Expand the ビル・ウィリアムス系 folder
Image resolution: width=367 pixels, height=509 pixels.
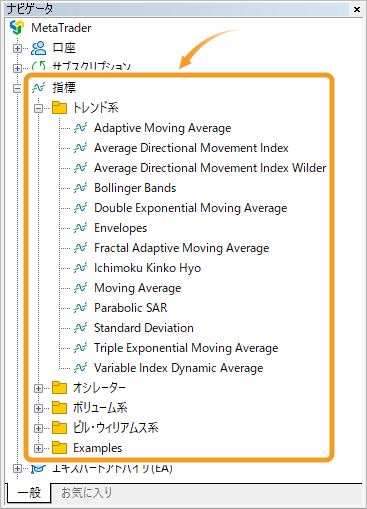tap(38, 428)
